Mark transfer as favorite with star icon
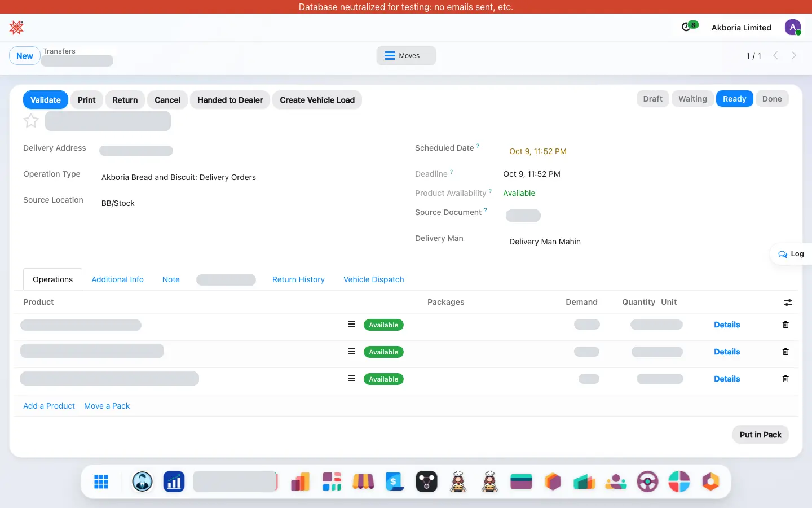Image resolution: width=812 pixels, height=508 pixels. click(31, 121)
